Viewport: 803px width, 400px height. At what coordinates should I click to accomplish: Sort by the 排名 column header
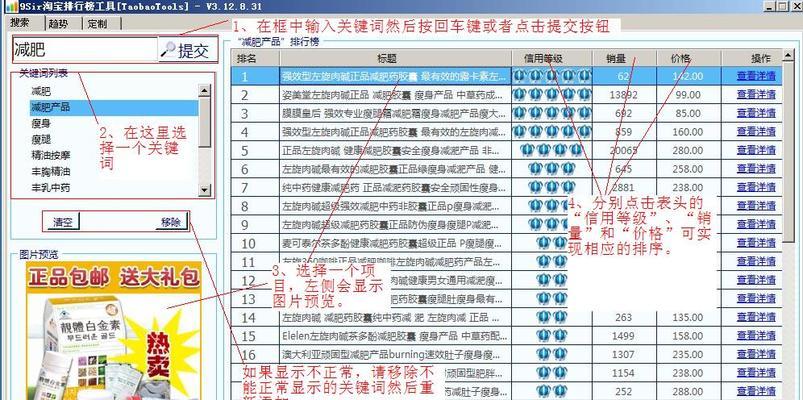(255, 58)
